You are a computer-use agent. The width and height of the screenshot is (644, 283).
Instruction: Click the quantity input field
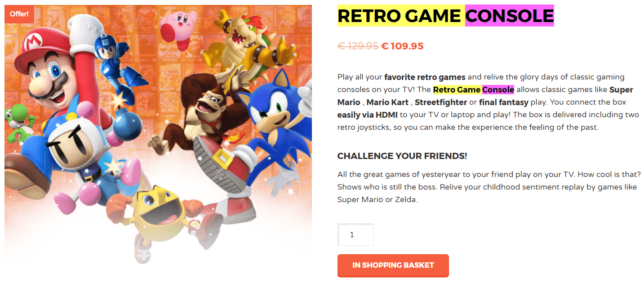[x=355, y=234]
